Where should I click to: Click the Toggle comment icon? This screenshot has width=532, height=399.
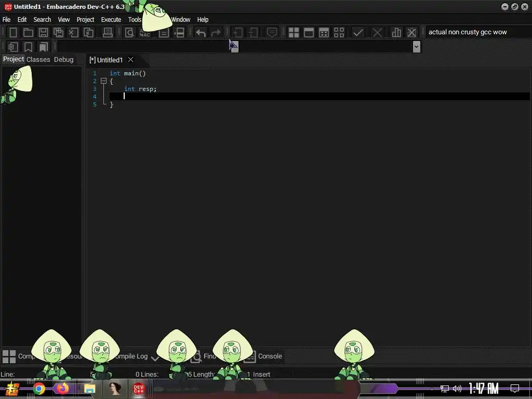[272, 33]
